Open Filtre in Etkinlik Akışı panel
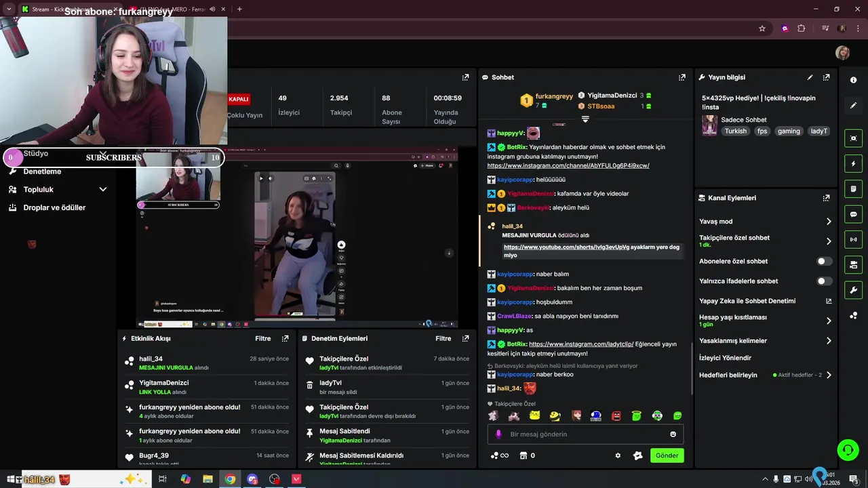Viewport: 868px width, 488px height. tap(262, 338)
